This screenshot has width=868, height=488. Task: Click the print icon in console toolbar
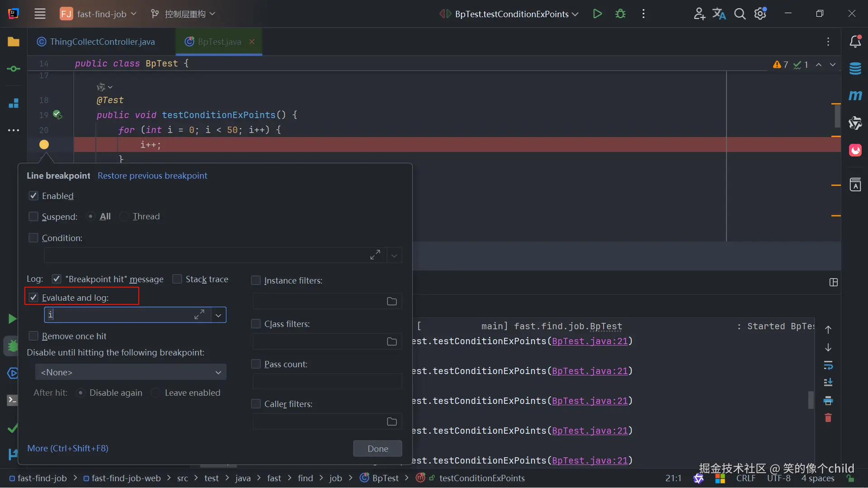coord(828,401)
